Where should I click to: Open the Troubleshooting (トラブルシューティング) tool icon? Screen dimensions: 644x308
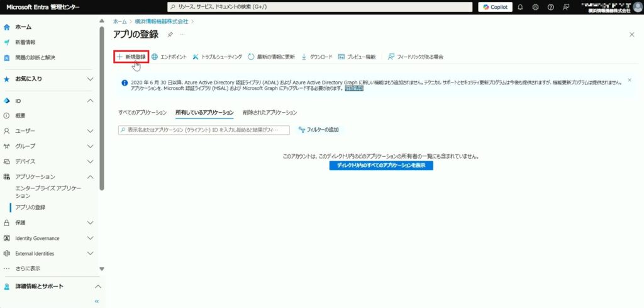point(196,57)
